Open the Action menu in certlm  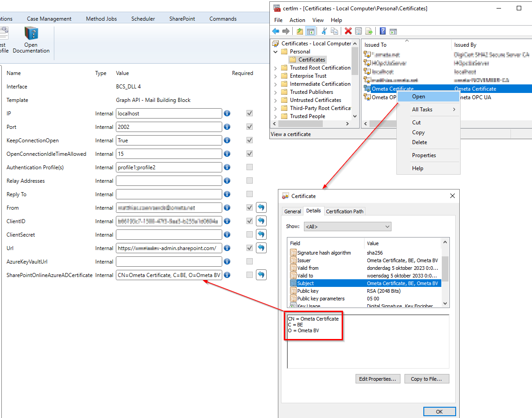(297, 20)
